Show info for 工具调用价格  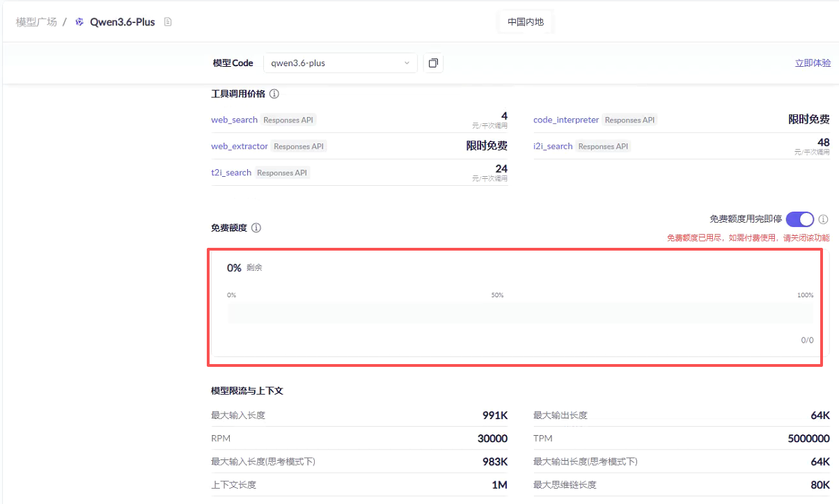[x=274, y=94]
